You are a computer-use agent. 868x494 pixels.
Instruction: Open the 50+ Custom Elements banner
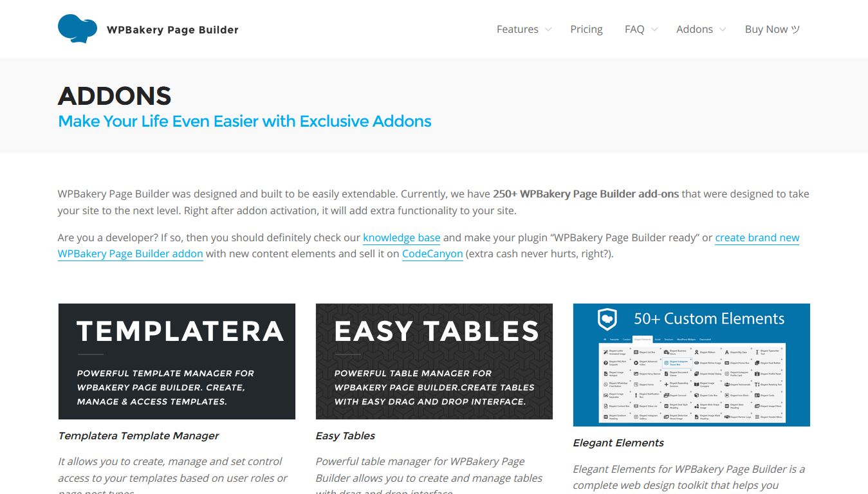[x=692, y=365]
